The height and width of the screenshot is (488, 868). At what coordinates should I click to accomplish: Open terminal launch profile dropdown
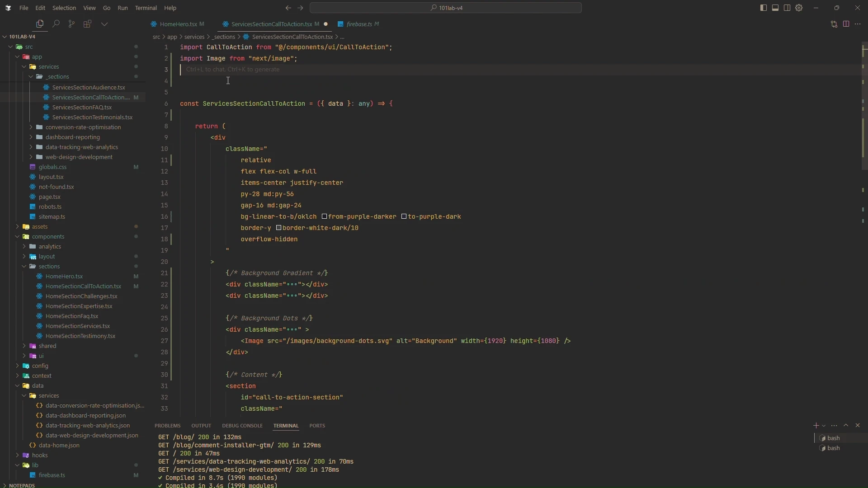click(x=824, y=426)
